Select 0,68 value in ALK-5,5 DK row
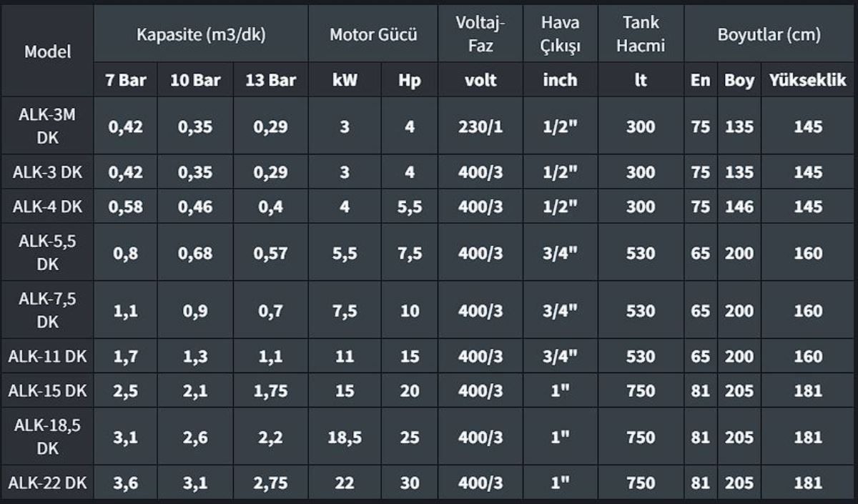Screen dimensions: 858x504 click(194, 253)
